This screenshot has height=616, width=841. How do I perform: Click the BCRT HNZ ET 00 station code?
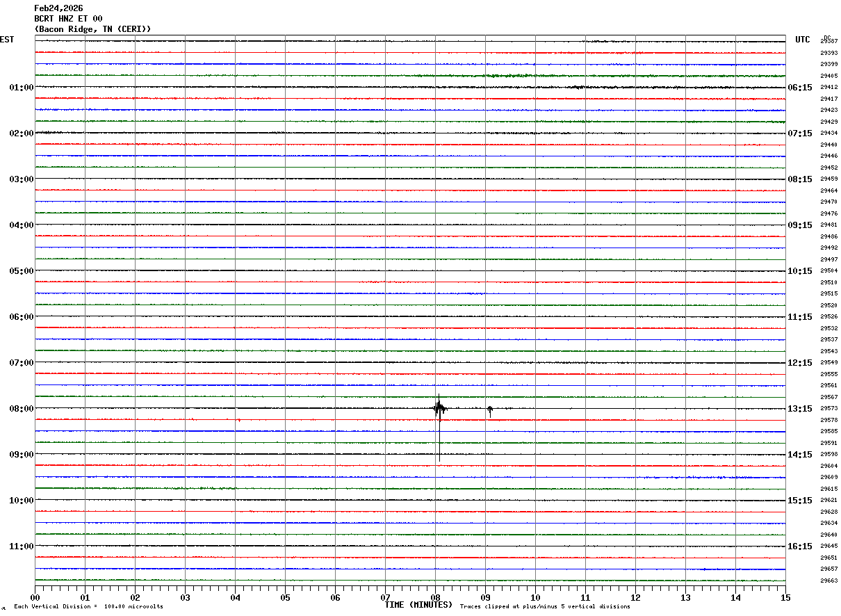[68, 19]
